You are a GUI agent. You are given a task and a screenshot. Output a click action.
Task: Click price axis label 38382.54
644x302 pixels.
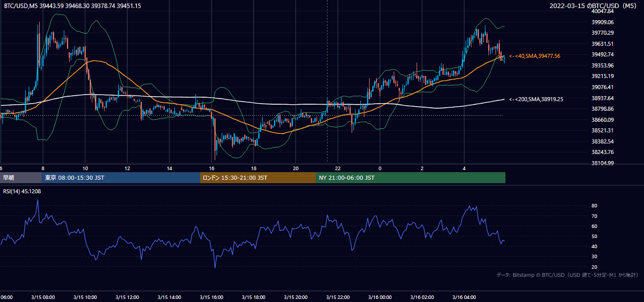click(x=603, y=141)
